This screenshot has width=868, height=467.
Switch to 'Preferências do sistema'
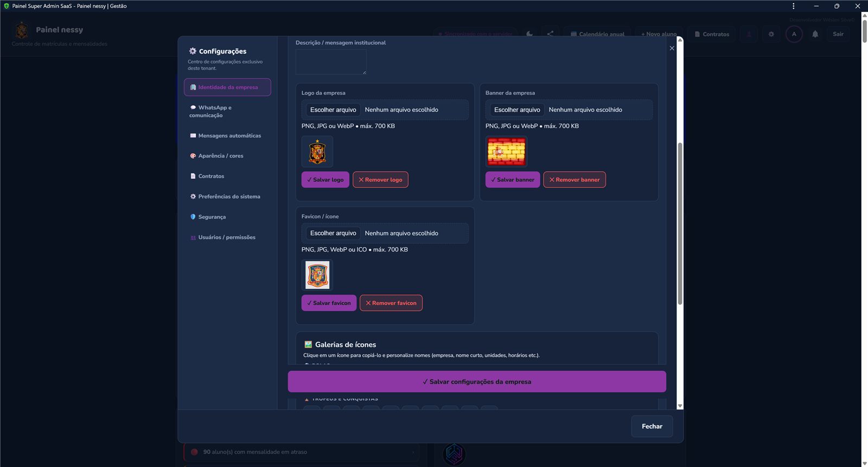tap(227, 197)
